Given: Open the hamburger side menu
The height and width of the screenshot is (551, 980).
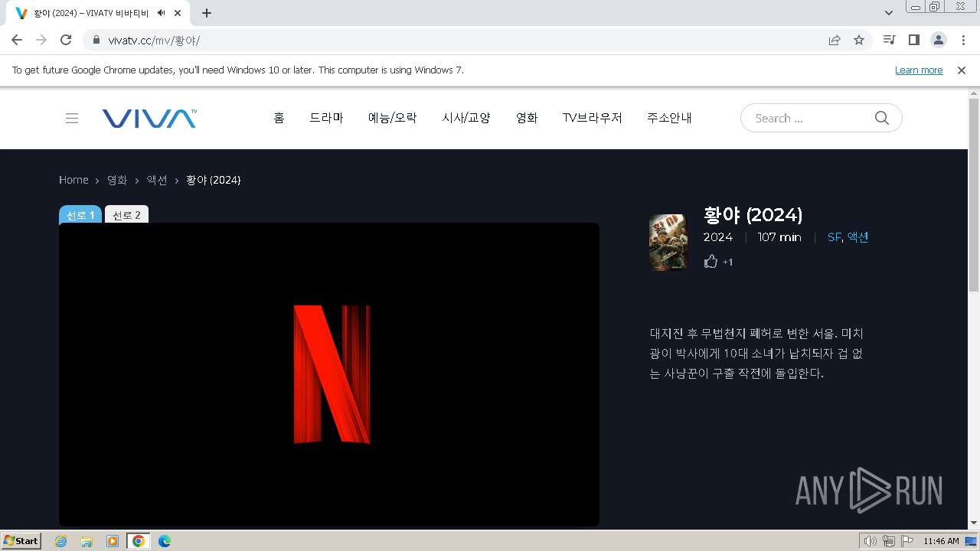Looking at the screenshot, I should coord(72,118).
